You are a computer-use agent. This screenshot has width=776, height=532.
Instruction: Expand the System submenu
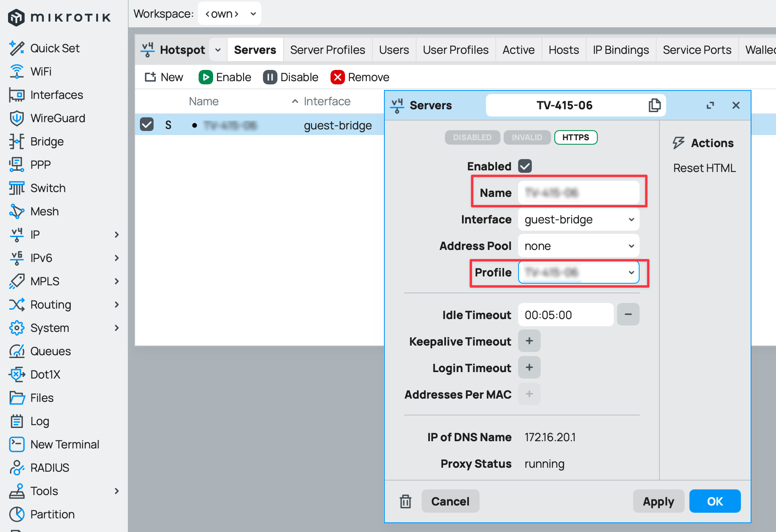(x=117, y=328)
